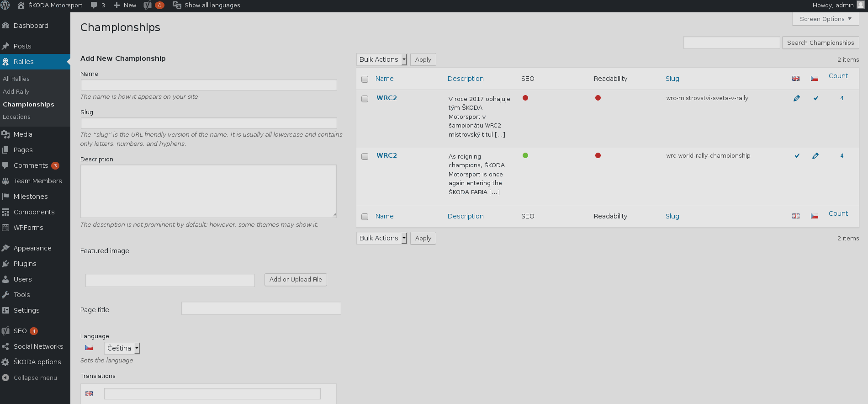Click Add or Upload File button
The height and width of the screenshot is (404, 868).
pos(296,279)
